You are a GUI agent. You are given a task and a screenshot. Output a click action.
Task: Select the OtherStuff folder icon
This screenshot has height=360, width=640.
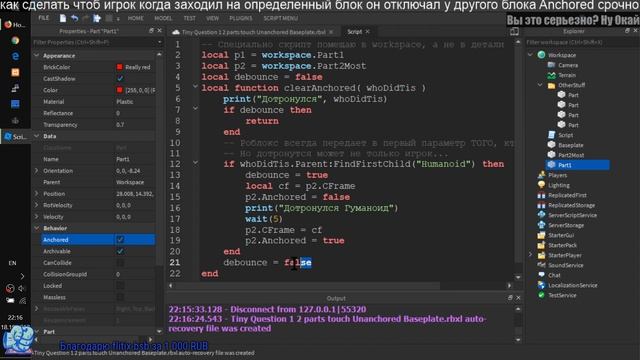coord(551,85)
